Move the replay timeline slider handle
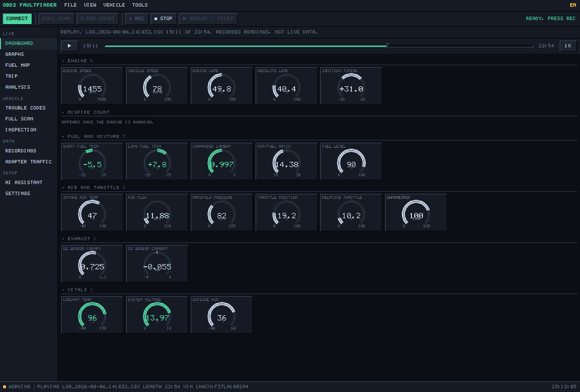 388,46
